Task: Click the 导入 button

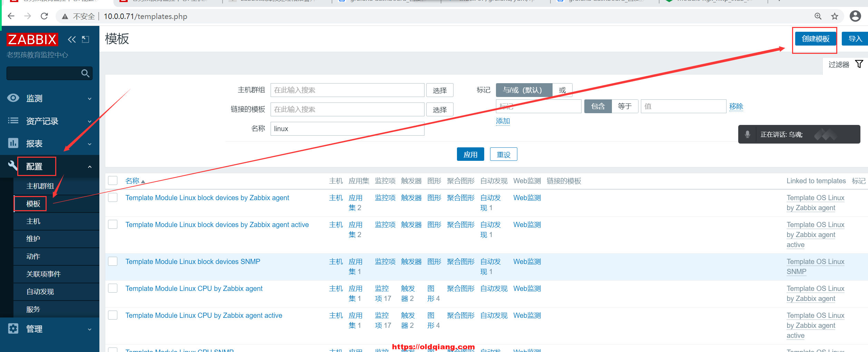Action: point(855,39)
